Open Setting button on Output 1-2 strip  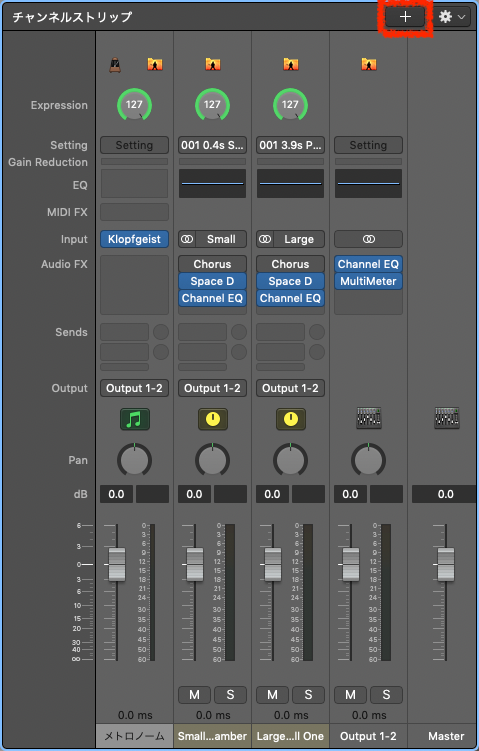[369, 145]
